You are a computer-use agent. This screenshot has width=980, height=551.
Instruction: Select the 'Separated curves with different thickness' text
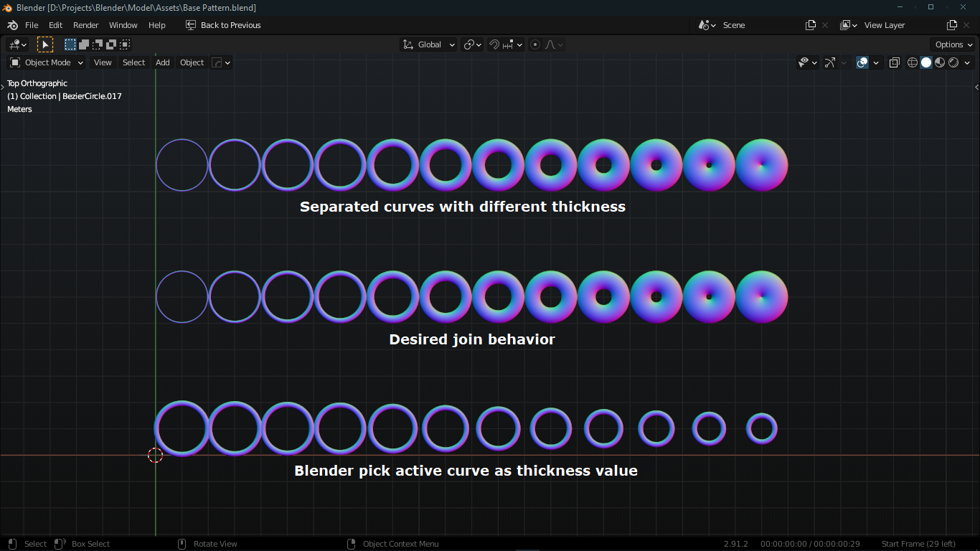(x=463, y=207)
